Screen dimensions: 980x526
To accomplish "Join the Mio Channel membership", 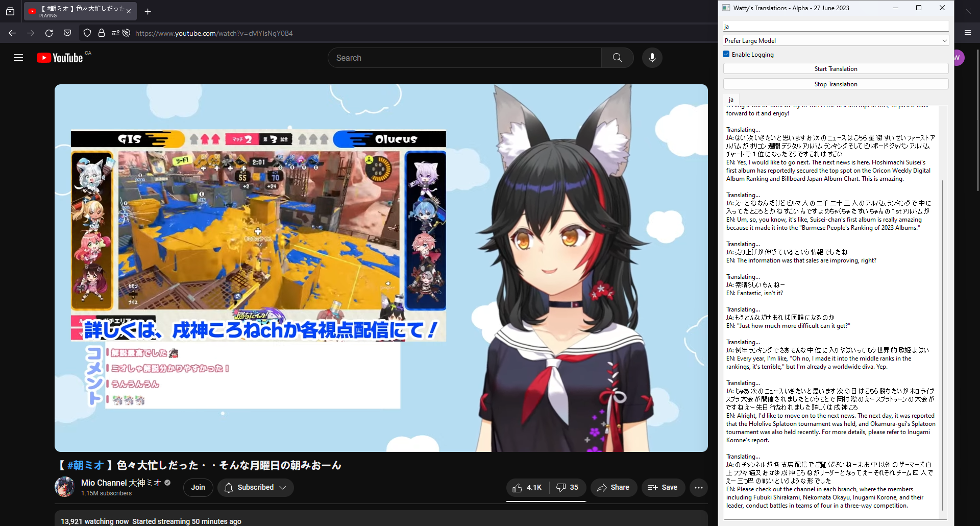I will tap(198, 488).
